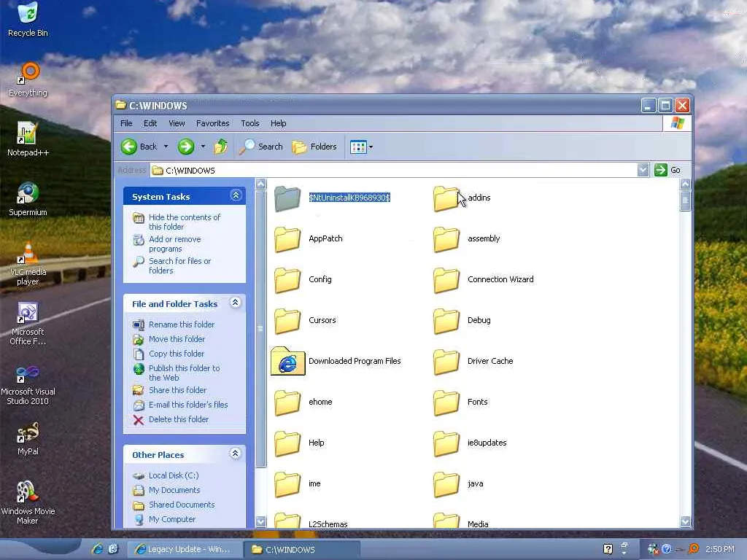Launch Windows Movie Maker shortcut
Viewport: 747px width, 560px height.
(28, 502)
